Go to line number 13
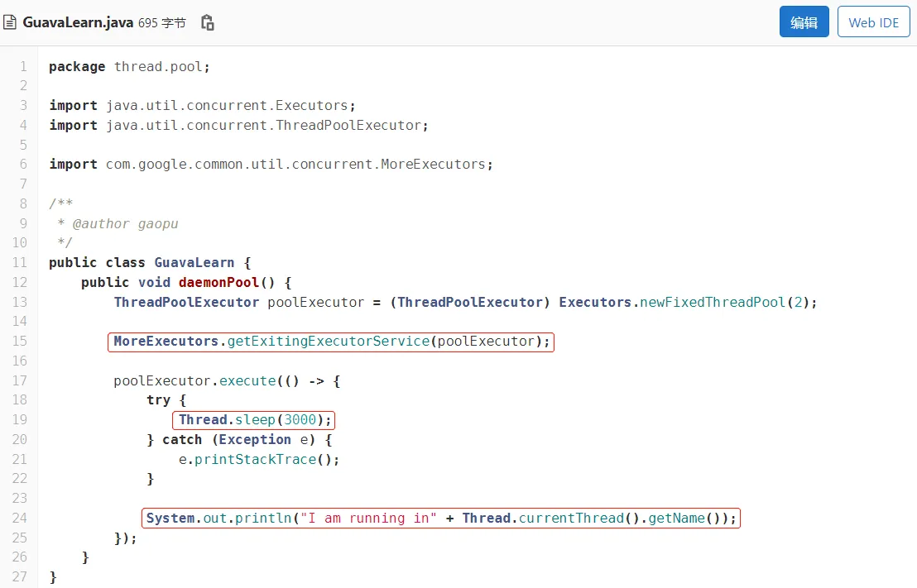917x588 pixels. click(20, 302)
